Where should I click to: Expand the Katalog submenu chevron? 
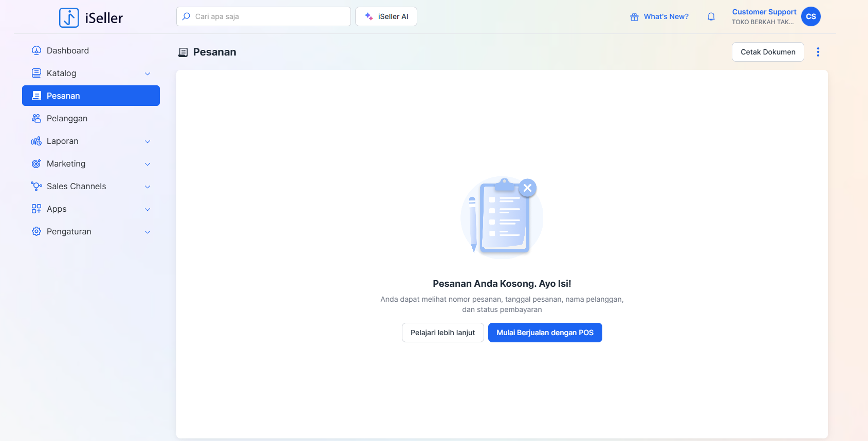[x=147, y=73]
